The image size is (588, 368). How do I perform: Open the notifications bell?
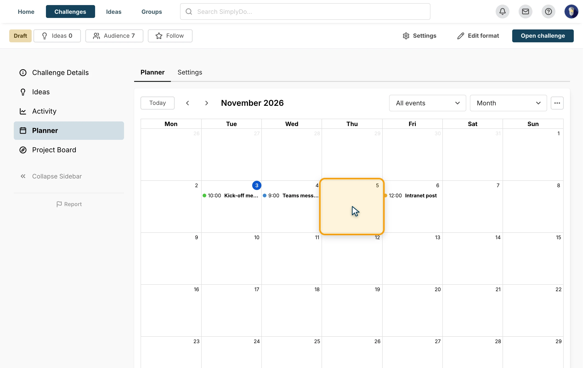tap(502, 11)
